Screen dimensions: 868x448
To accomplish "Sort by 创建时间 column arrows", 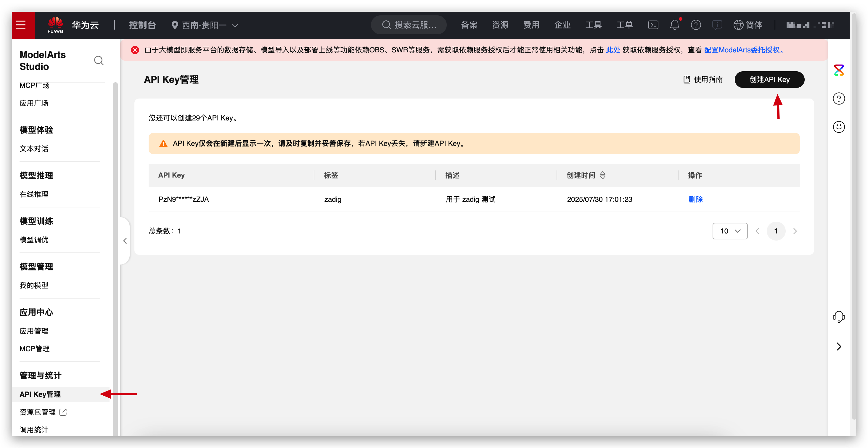I will pyautogui.click(x=602, y=175).
